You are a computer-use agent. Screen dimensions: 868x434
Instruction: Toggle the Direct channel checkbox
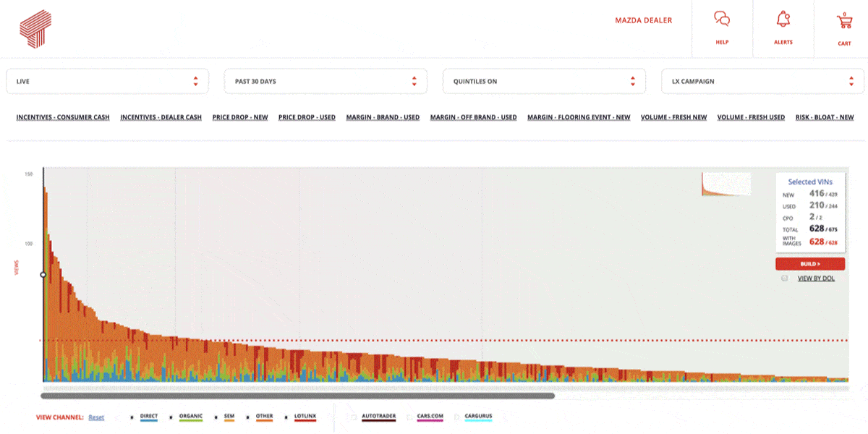click(x=132, y=417)
